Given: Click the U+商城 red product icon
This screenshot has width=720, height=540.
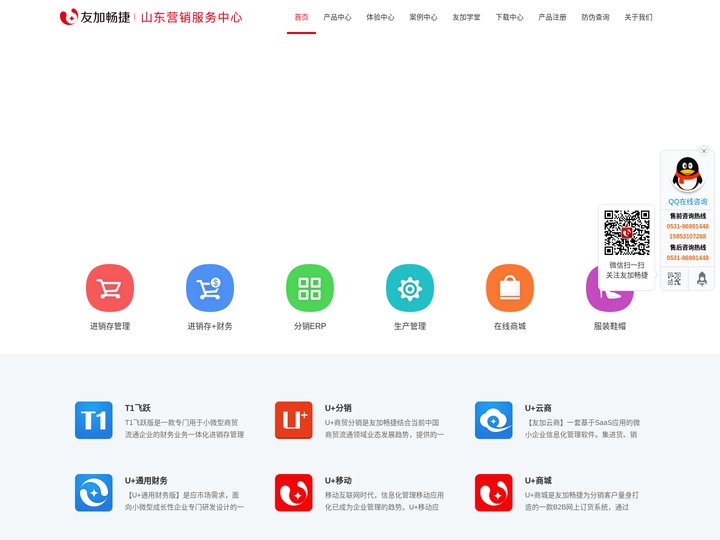Looking at the screenshot, I should point(494,493).
